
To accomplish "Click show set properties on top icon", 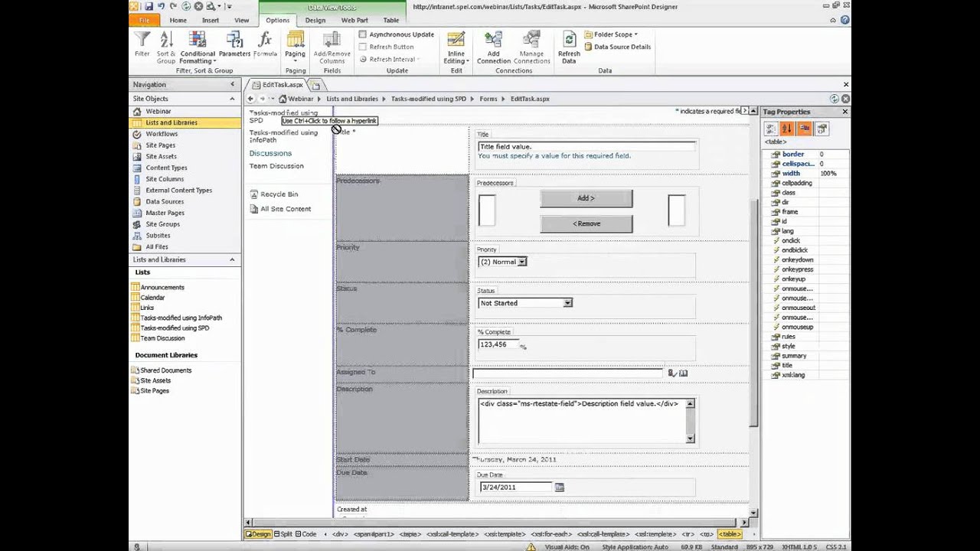I will coord(805,129).
